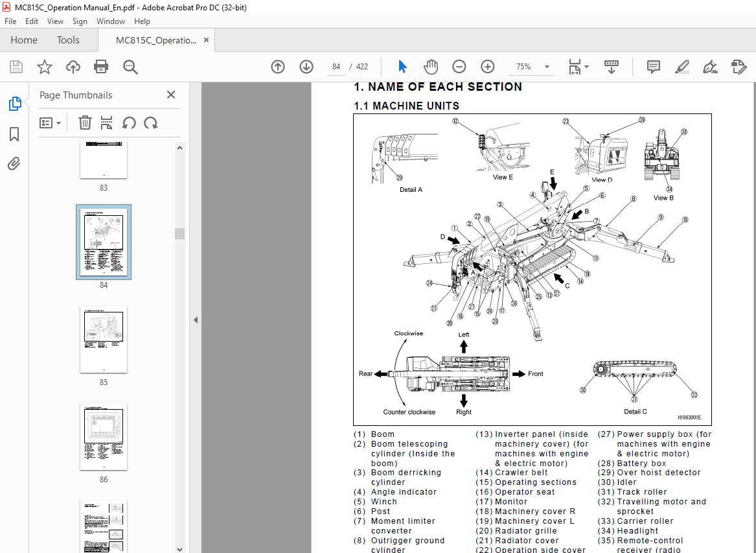Click the 75% zoom value field
This screenshot has width=756, height=553.
click(x=523, y=67)
